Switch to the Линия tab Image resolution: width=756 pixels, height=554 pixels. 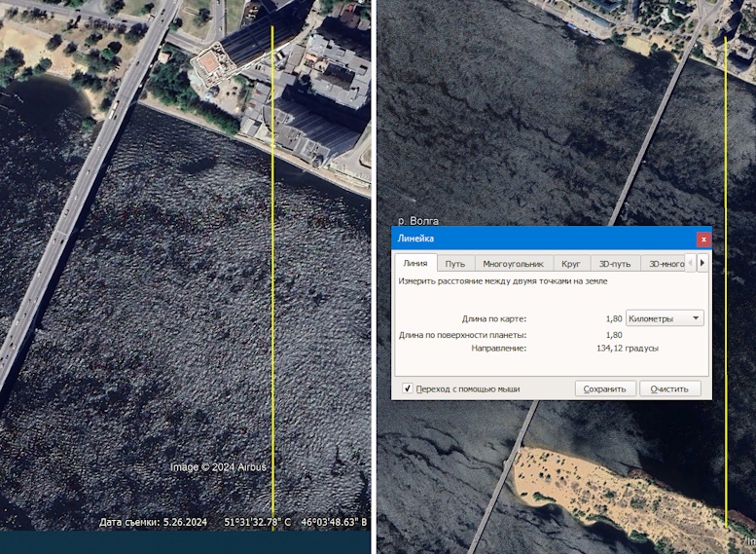pos(415,263)
